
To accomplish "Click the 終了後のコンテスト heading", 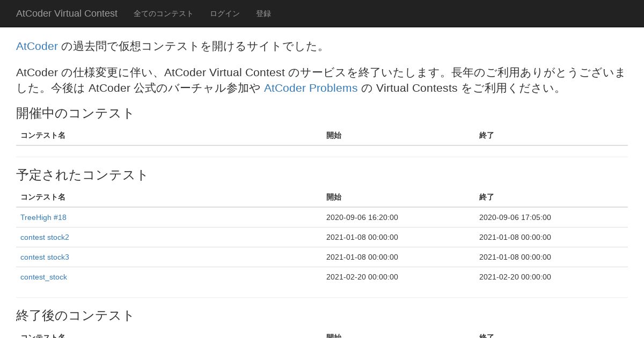I will (x=75, y=315).
